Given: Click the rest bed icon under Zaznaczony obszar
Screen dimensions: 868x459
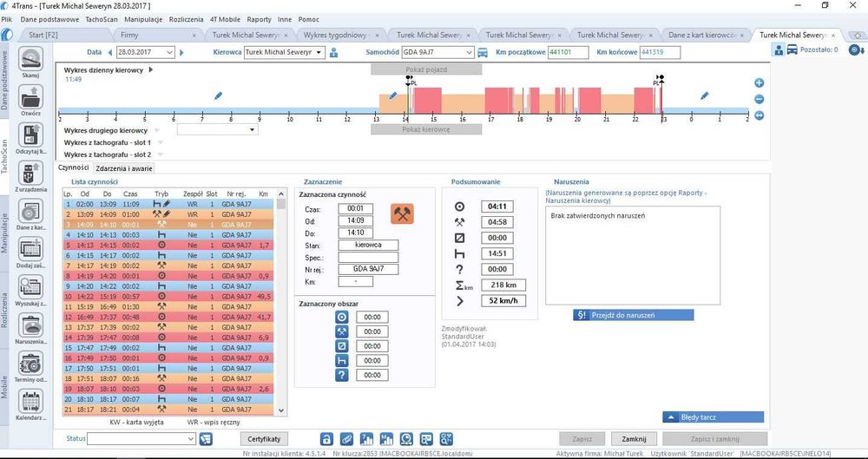Looking at the screenshot, I should [342, 360].
